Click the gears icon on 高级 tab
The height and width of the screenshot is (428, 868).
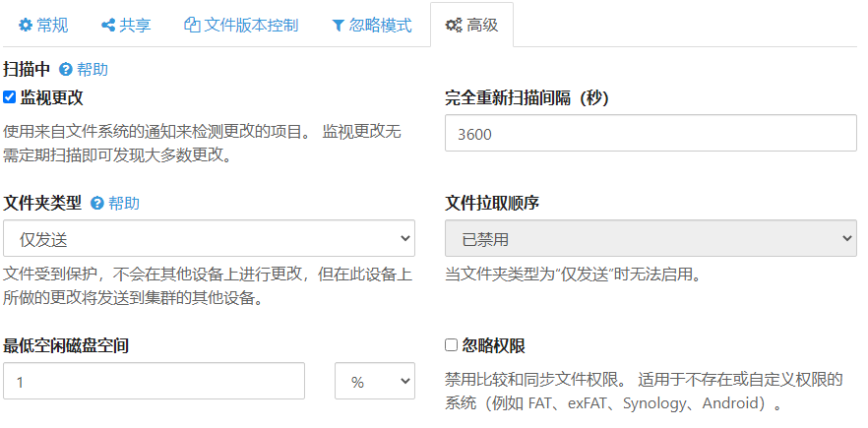click(x=455, y=25)
